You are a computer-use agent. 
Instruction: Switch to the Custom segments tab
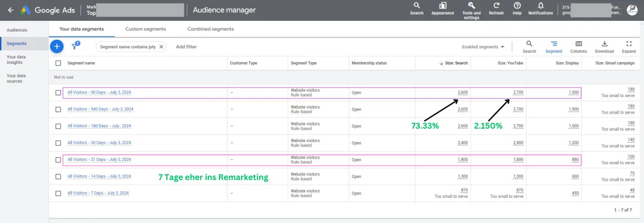(x=145, y=29)
